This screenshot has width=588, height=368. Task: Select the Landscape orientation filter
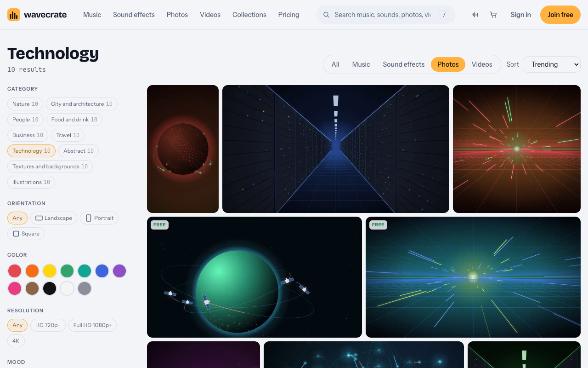pos(54,218)
